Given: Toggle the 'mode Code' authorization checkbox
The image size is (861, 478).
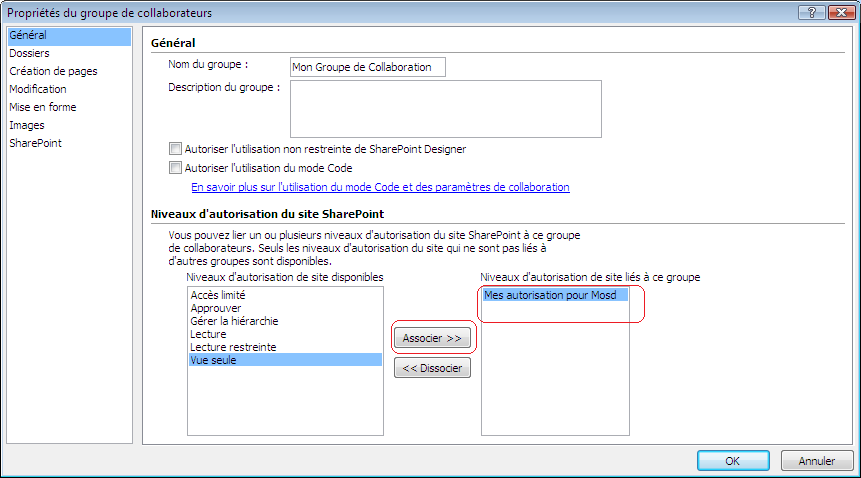Looking at the screenshot, I should click(176, 168).
